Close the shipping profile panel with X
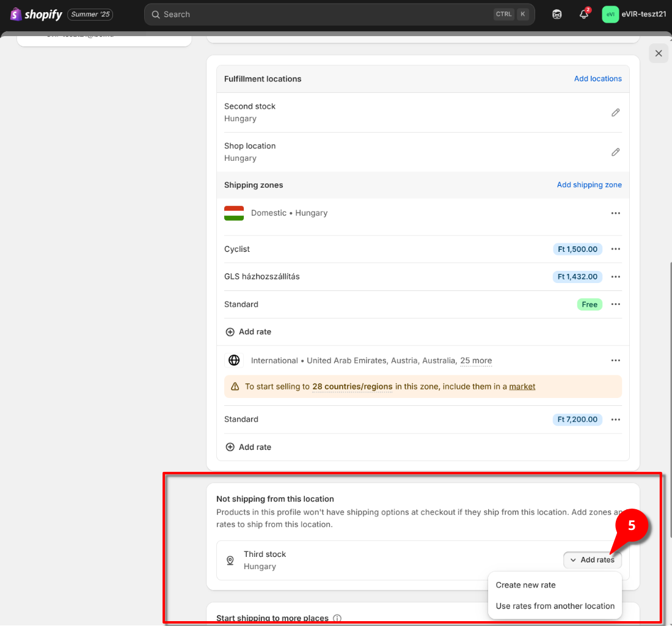Image resolution: width=672 pixels, height=626 pixels. coord(659,54)
